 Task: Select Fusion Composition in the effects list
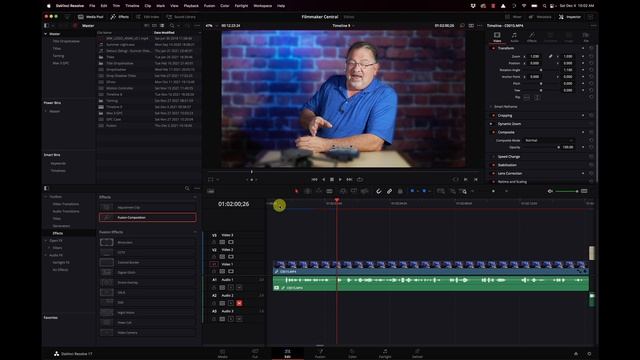[x=147, y=218]
